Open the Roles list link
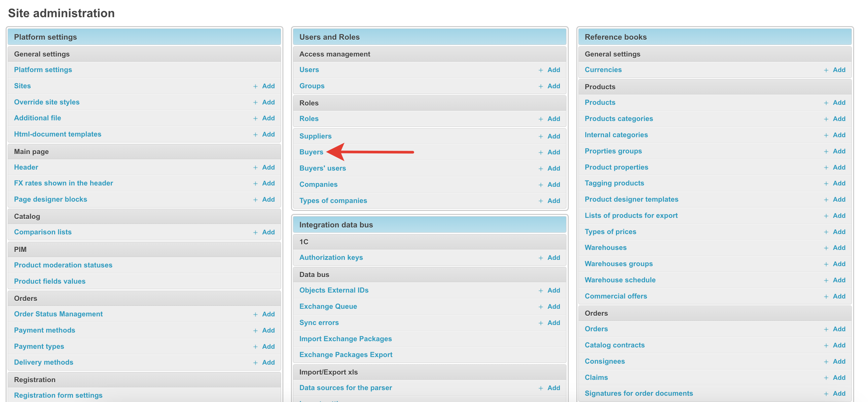This screenshot has height=402, width=868. pos(308,119)
